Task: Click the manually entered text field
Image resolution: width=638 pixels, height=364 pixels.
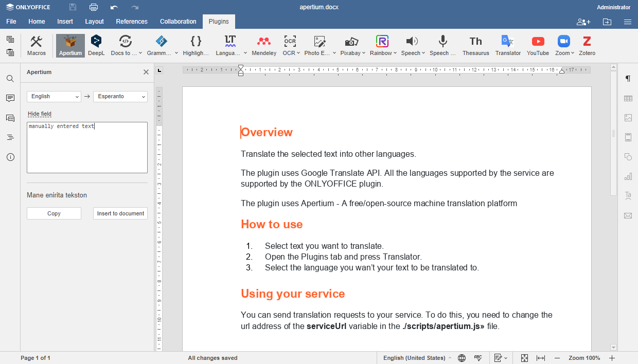Action: (x=87, y=148)
